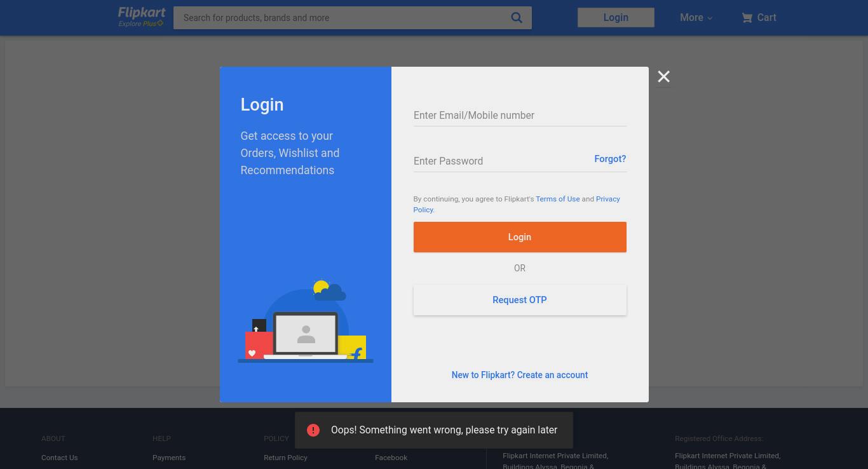
Task: Open the Terms of Use link
Action: tap(557, 199)
